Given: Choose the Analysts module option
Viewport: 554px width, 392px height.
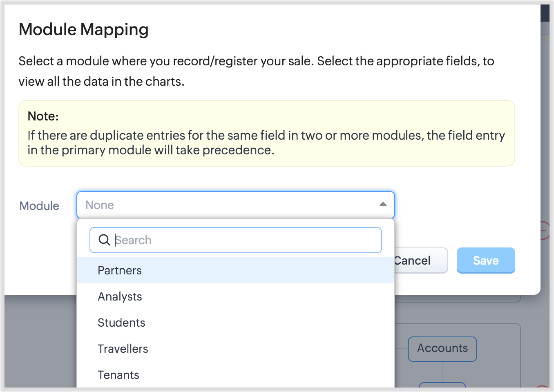Looking at the screenshot, I should pyautogui.click(x=120, y=296).
